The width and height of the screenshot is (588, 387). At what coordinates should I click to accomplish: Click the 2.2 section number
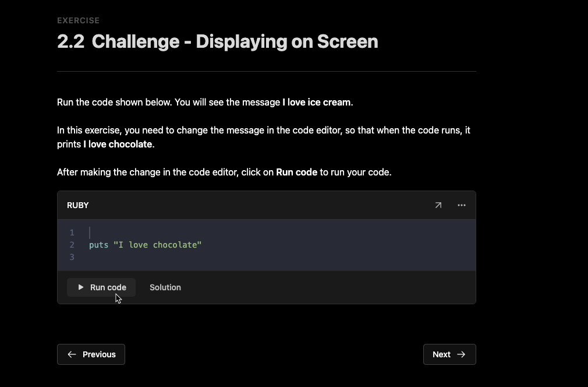[x=71, y=41]
